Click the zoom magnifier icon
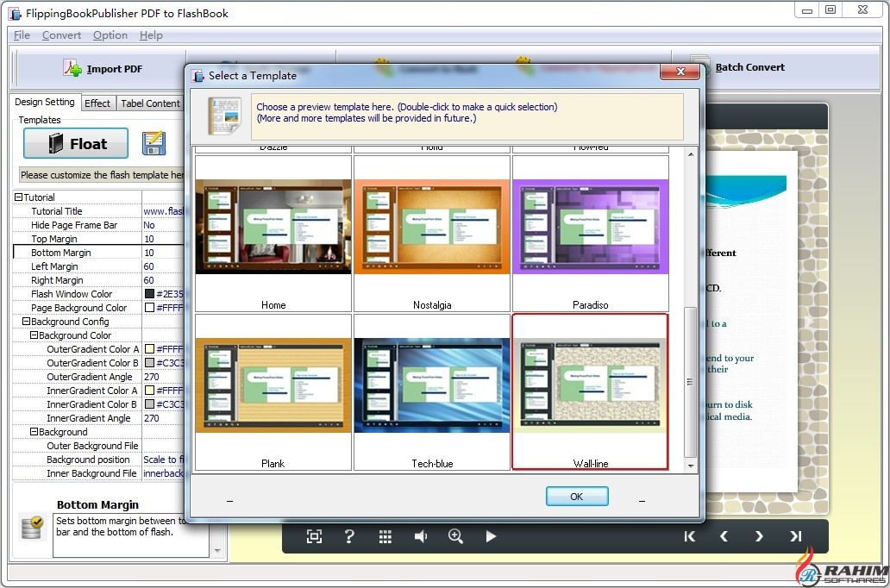 coord(456,536)
